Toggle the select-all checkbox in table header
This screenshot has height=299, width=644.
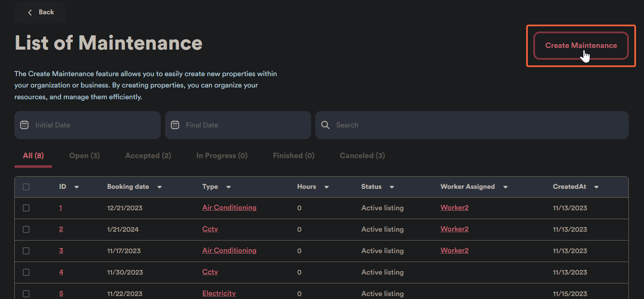[x=26, y=187]
